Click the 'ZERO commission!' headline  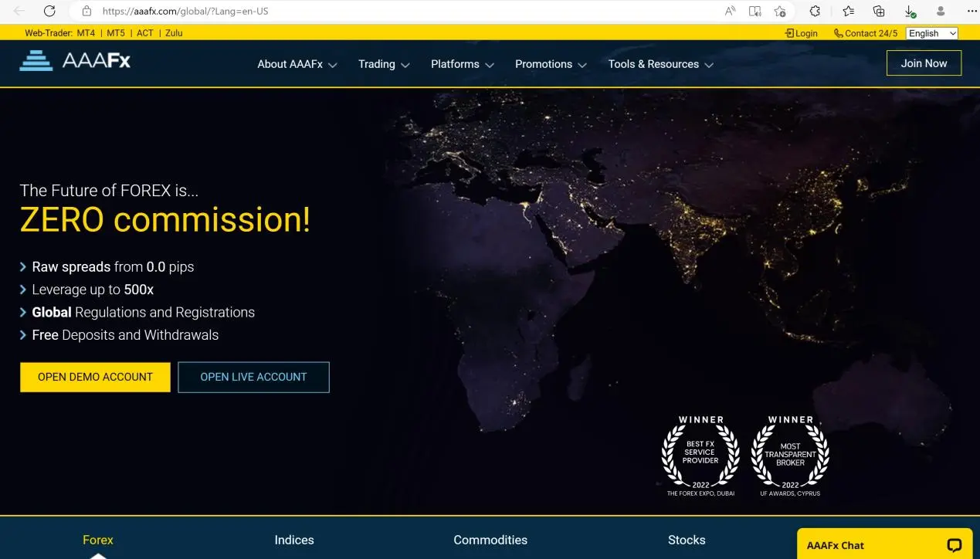[165, 221]
